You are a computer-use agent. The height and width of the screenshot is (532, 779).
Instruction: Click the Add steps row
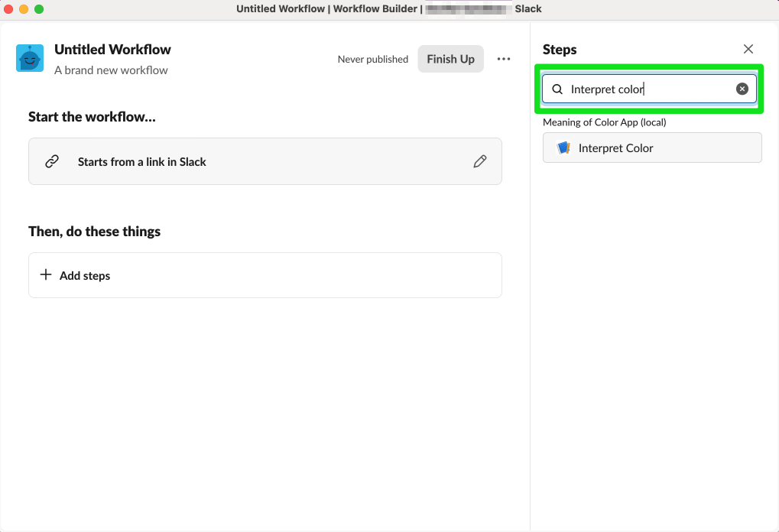(x=265, y=275)
